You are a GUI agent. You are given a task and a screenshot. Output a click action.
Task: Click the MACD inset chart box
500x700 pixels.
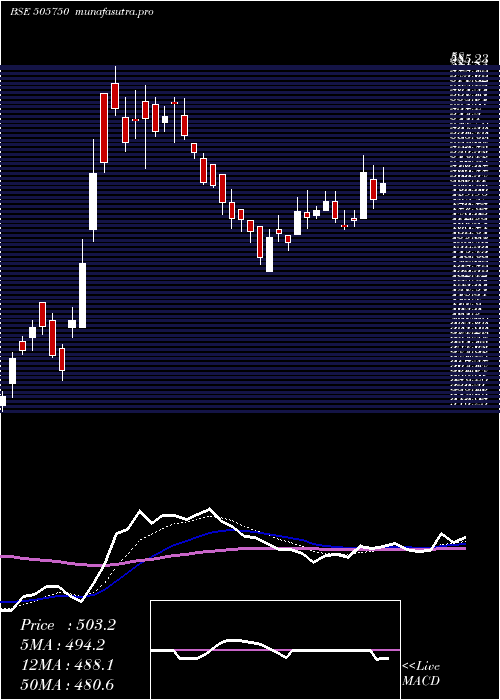coord(275,650)
